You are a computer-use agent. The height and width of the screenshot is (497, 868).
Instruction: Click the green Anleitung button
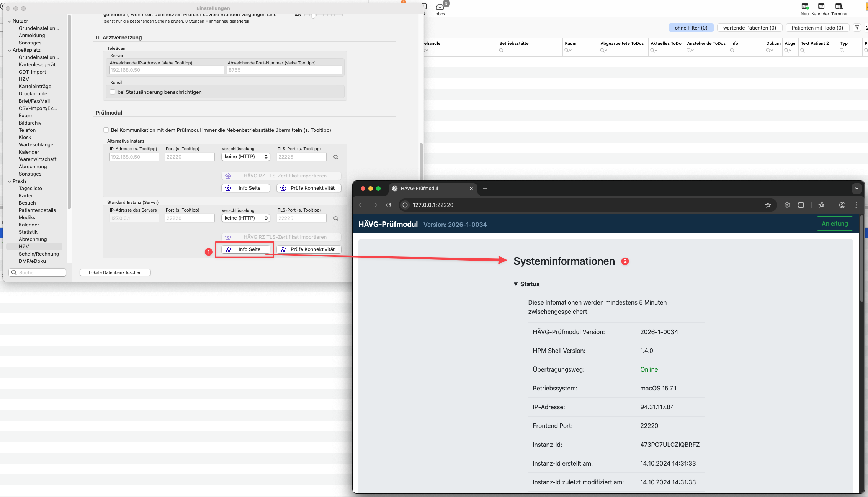point(835,223)
